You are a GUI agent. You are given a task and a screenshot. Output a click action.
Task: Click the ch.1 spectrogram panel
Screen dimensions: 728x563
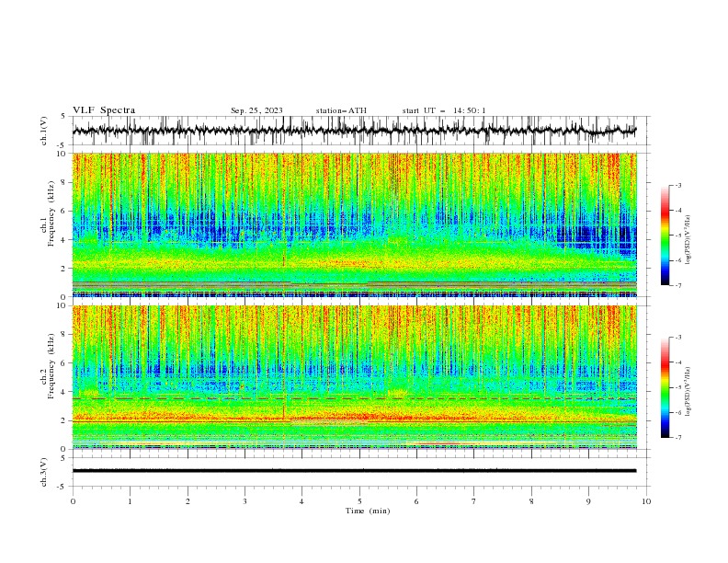pos(354,224)
